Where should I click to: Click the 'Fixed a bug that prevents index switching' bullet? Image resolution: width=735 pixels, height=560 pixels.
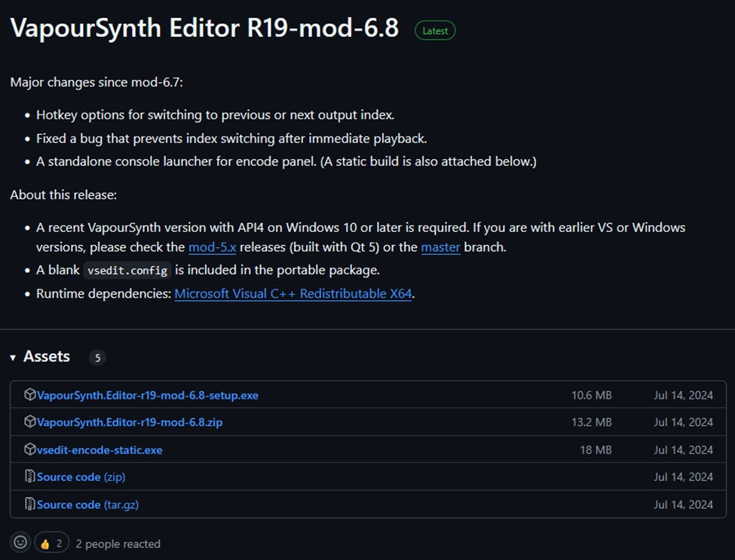point(231,139)
